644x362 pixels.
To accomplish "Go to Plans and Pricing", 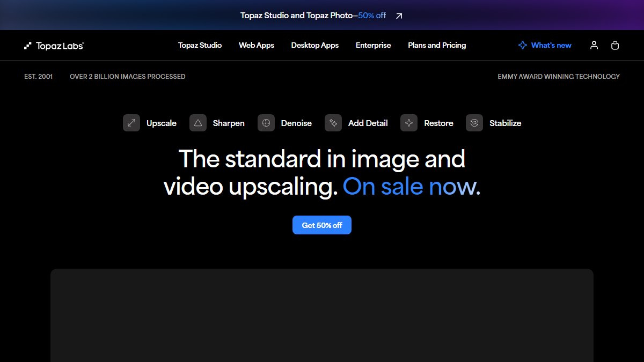I will 437,46.
